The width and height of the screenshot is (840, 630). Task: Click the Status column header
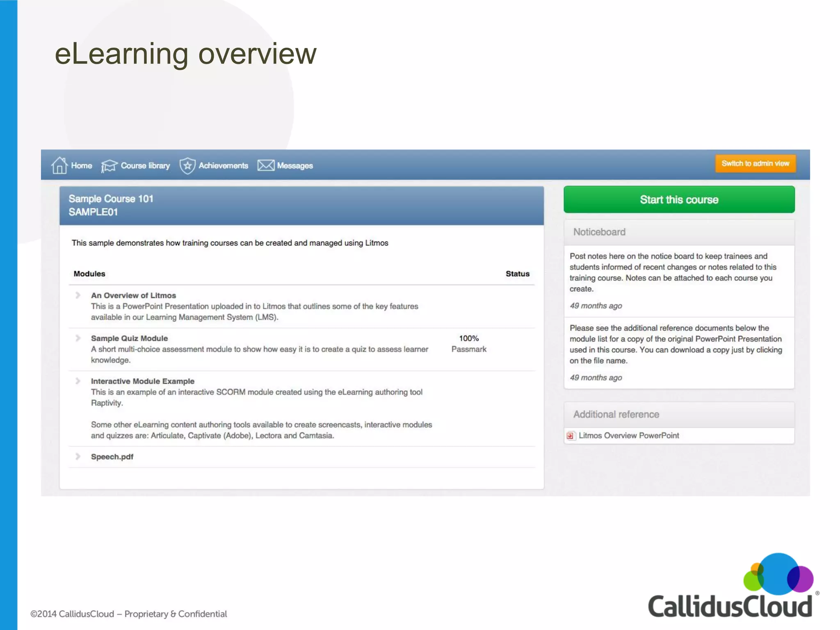pyautogui.click(x=518, y=274)
